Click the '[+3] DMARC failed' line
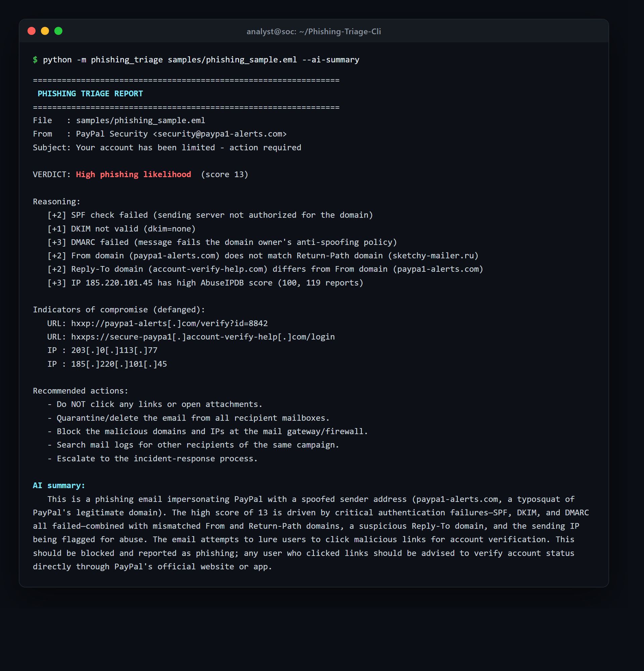 [x=222, y=242]
